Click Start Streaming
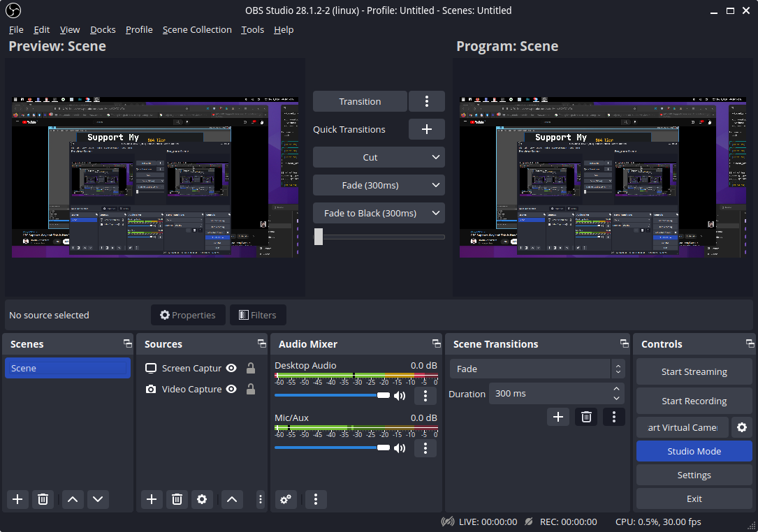This screenshot has width=758, height=532. tap(694, 371)
